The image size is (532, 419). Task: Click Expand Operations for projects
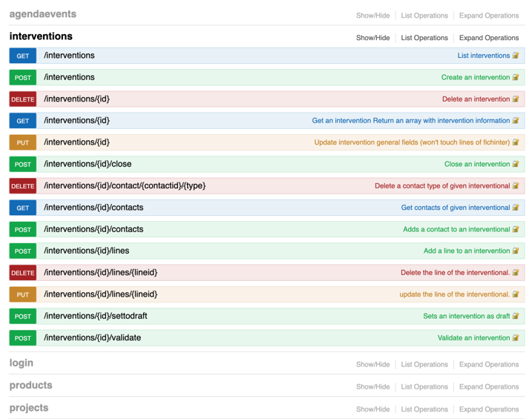point(489,409)
